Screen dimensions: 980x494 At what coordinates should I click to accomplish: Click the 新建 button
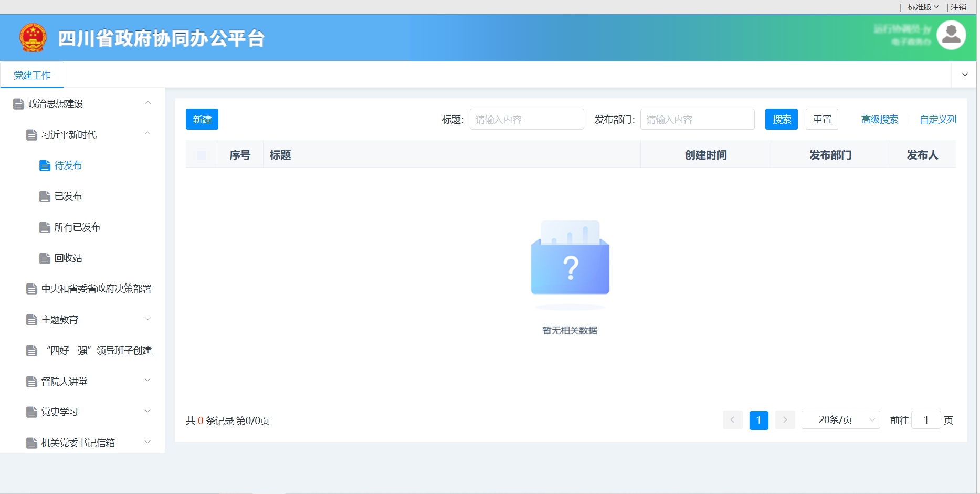coord(202,120)
